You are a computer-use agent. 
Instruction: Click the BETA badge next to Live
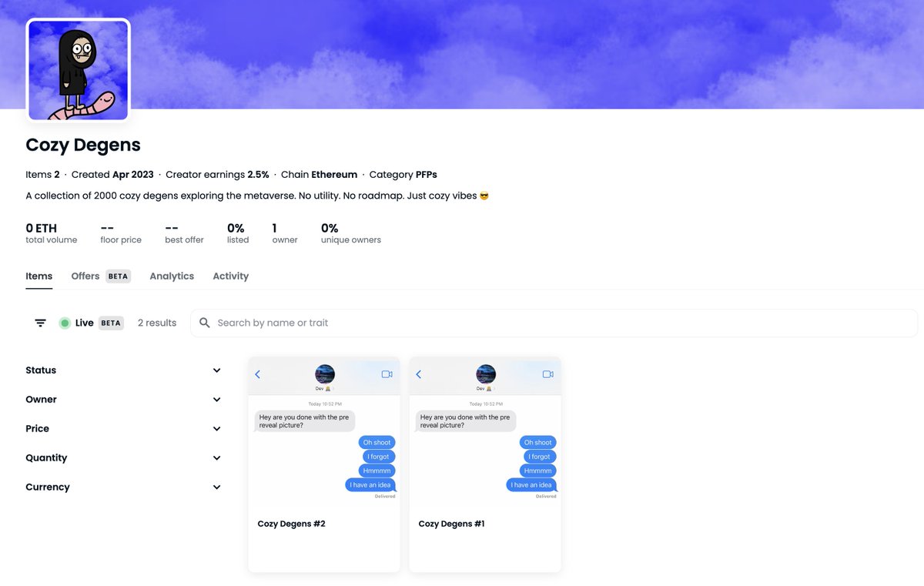(x=111, y=323)
